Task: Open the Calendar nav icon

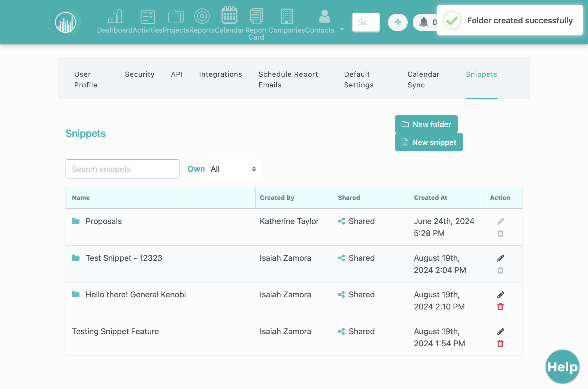Action: click(229, 15)
